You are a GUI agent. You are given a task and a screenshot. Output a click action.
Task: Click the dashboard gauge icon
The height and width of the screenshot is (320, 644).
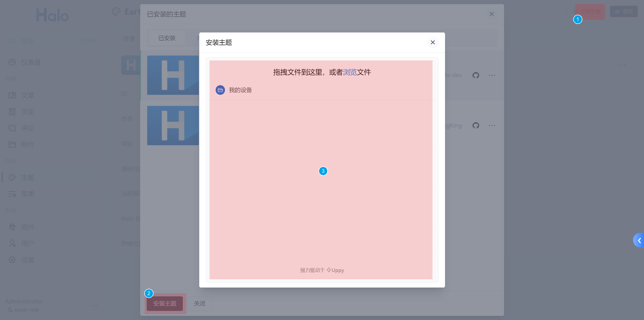coord(12,62)
